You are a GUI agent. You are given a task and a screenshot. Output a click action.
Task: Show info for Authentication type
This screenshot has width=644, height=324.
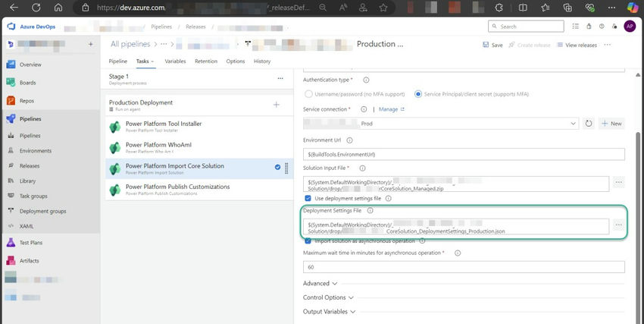(x=366, y=80)
